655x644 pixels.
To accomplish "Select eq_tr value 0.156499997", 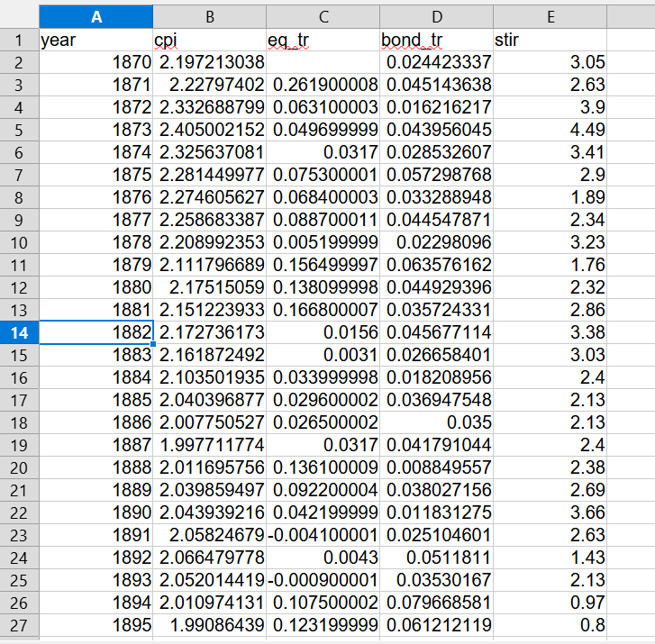I will [323, 265].
